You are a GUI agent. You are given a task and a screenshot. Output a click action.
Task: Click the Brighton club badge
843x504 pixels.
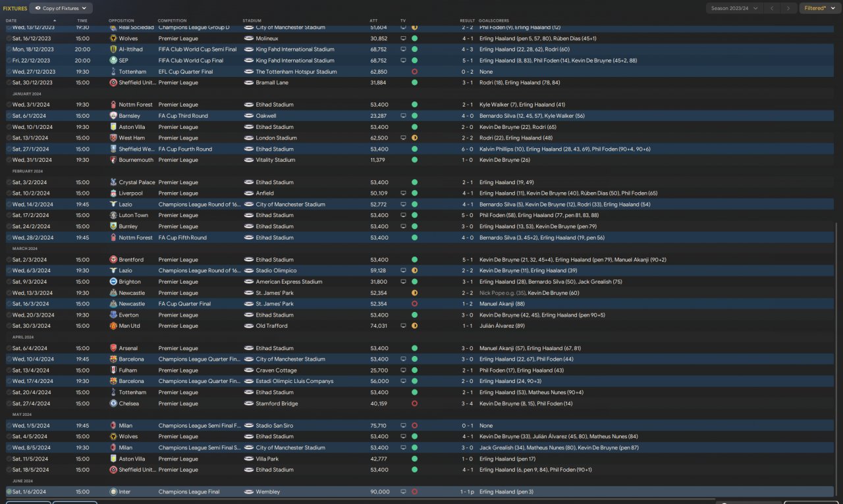pyautogui.click(x=113, y=282)
